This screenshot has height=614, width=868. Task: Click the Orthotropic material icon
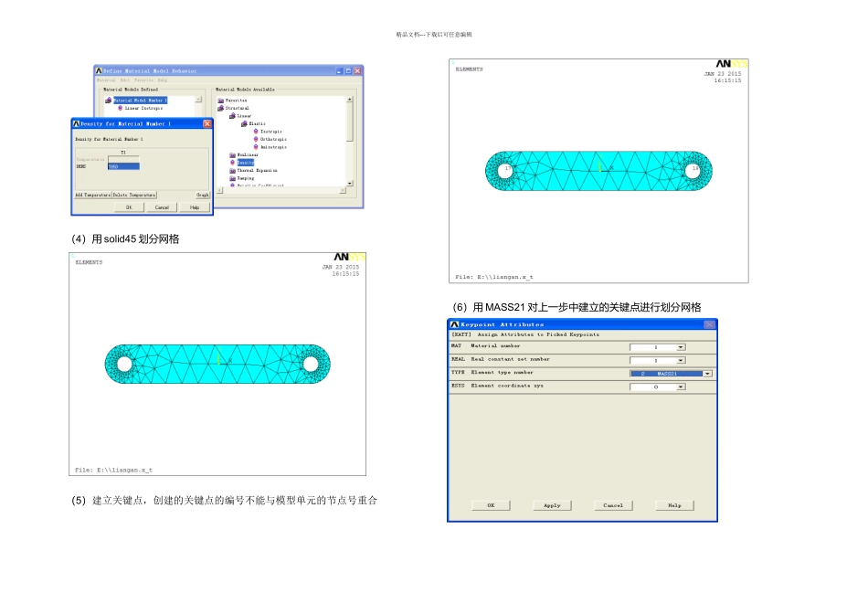pos(256,139)
